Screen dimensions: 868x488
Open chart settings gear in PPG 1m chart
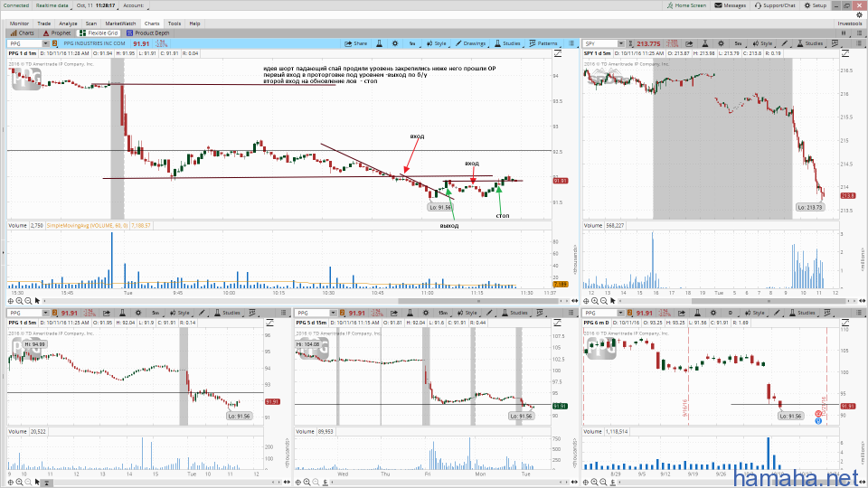coord(395,43)
